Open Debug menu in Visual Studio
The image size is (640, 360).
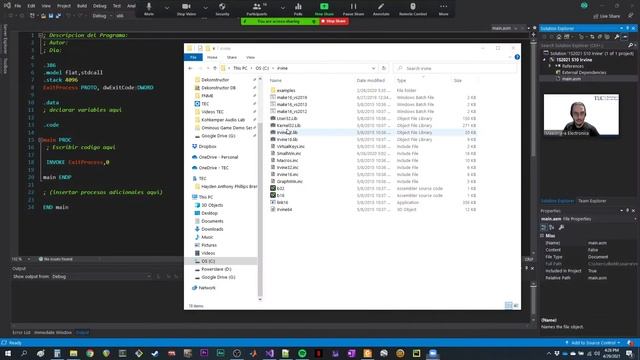click(x=99, y=6)
